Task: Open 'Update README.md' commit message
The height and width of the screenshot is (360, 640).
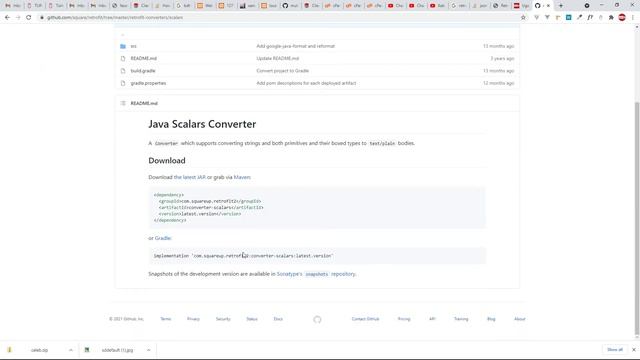Action: [278, 58]
